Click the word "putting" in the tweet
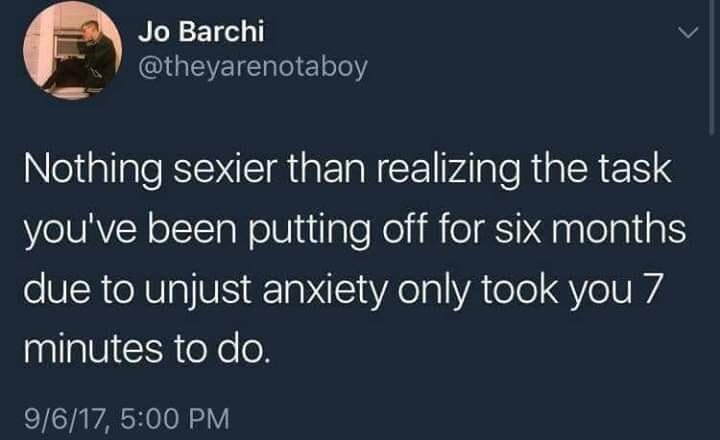 tap(309, 231)
